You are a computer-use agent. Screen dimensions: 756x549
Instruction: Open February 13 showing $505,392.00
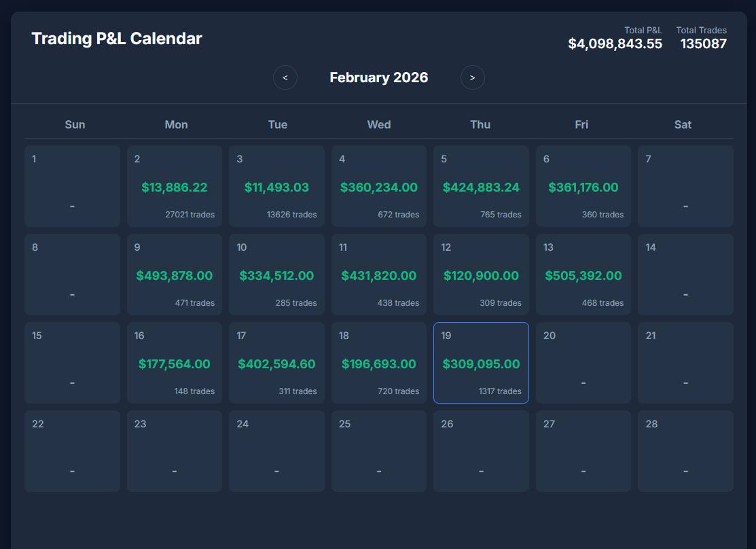pyautogui.click(x=583, y=274)
